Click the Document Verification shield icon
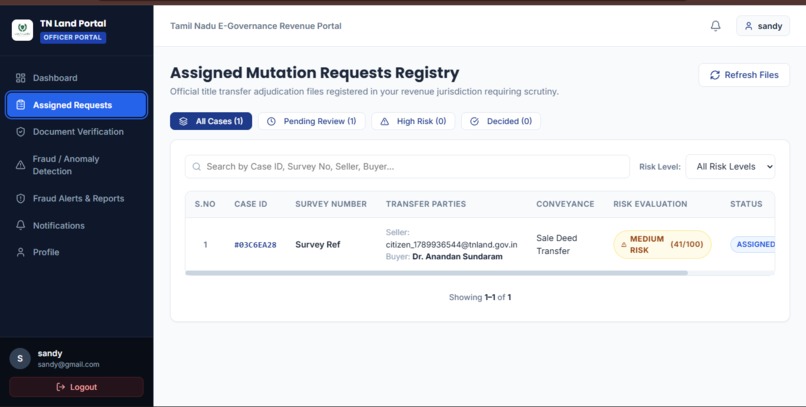Screen dimensions: 806x407 (21, 132)
